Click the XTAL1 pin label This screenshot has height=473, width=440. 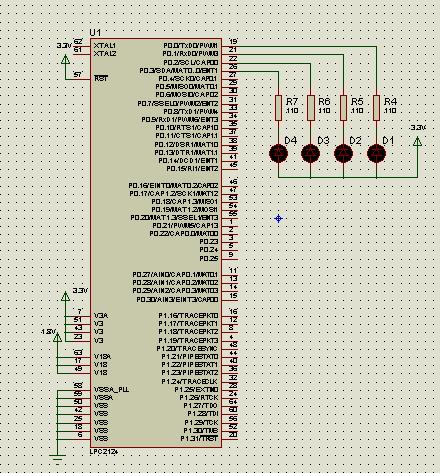click(x=105, y=45)
